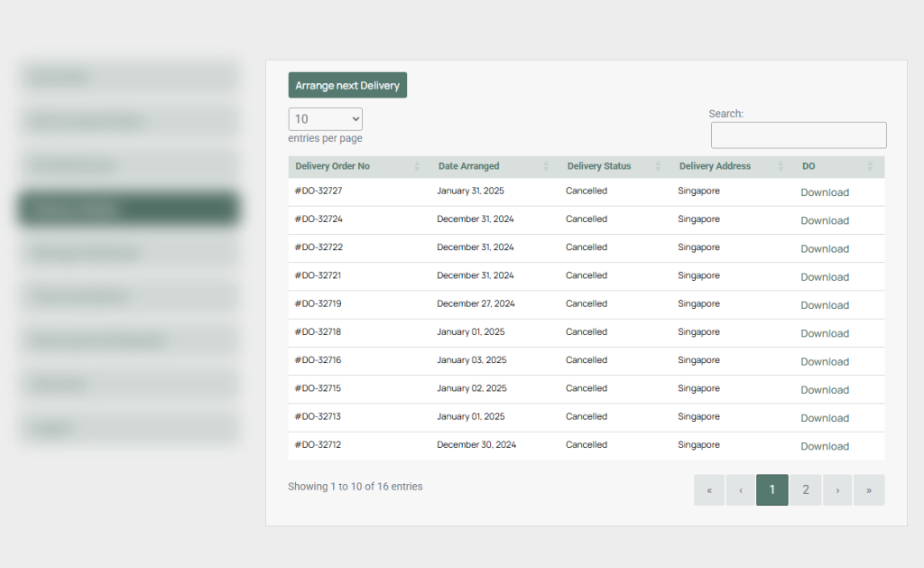
Task: Open the entries per page dropdown
Action: click(x=325, y=119)
